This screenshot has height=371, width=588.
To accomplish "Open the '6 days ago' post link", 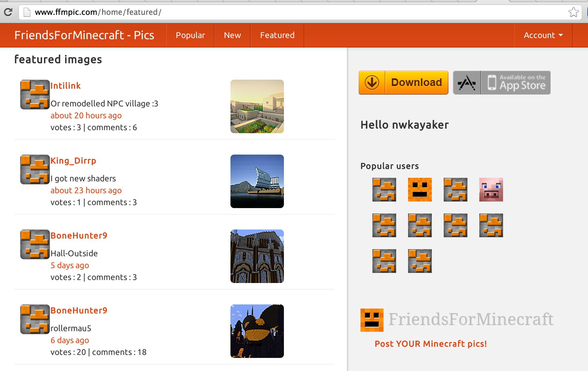I will (70, 340).
